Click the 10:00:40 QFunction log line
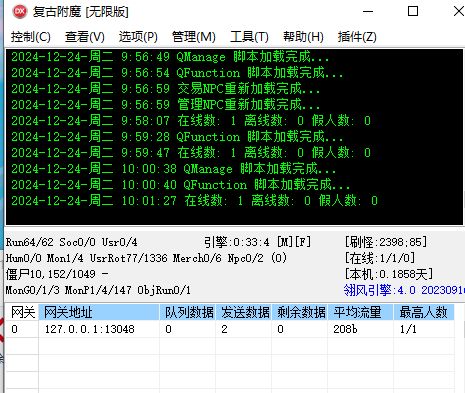The height and width of the screenshot is (393, 465). click(x=181, y=185)
